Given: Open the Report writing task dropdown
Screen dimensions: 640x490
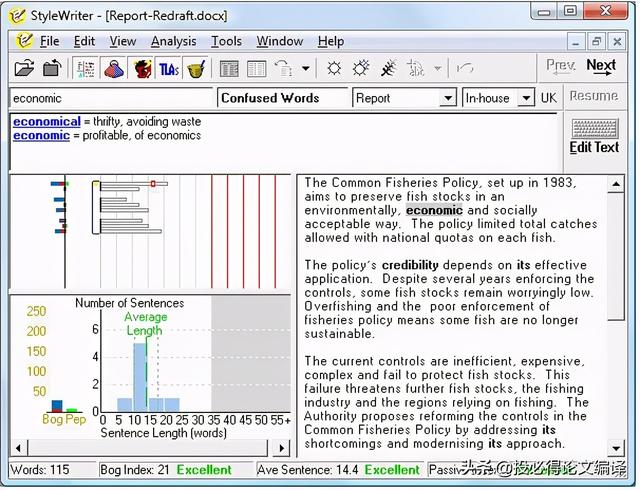Looking at the screenshot, I should tap(405, 98).
